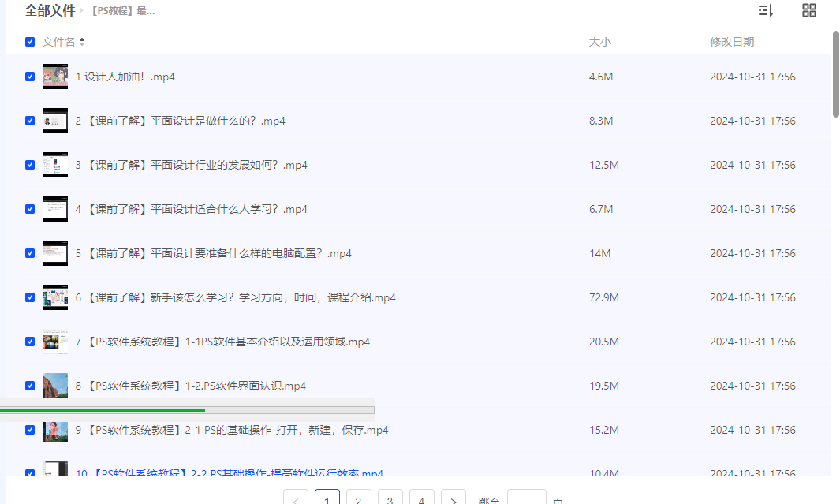
Task: Open file 5 平面设计要准备什么样的电脑配置？.mp4
Action: [213, 253]
